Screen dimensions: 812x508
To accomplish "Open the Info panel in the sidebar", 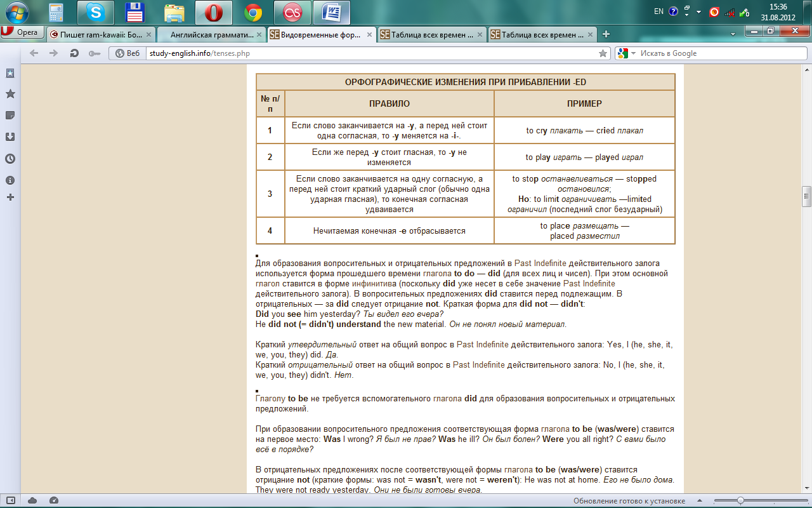I will point(10,180).
